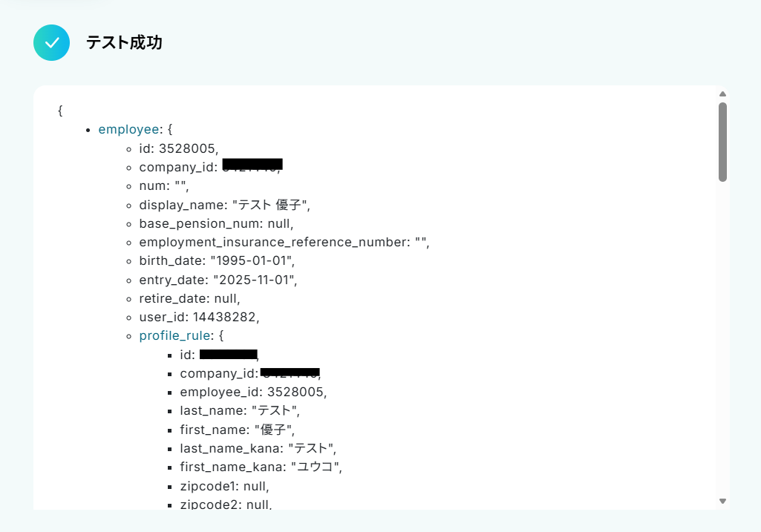Image resolution: width=761 pixels, height=532 pixels.
Task: Click the opening curly brace at top
Action: coord(60,111)
